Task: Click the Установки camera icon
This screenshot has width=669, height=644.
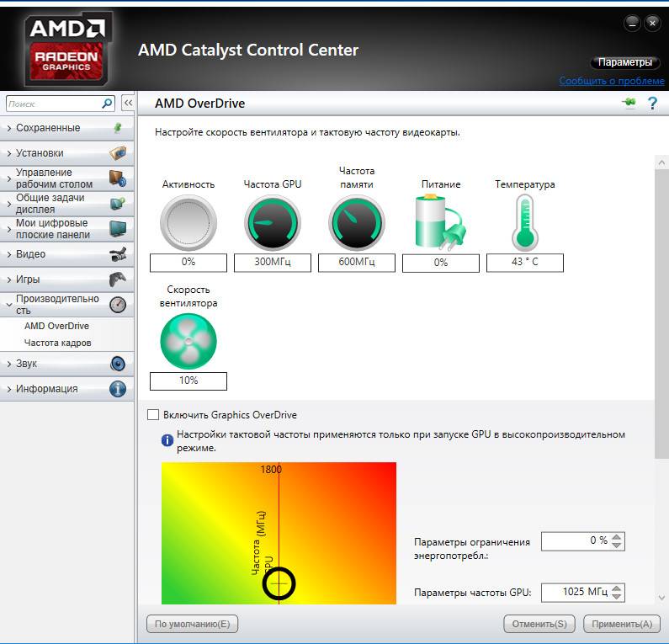Action: click(x=118, y=152)
